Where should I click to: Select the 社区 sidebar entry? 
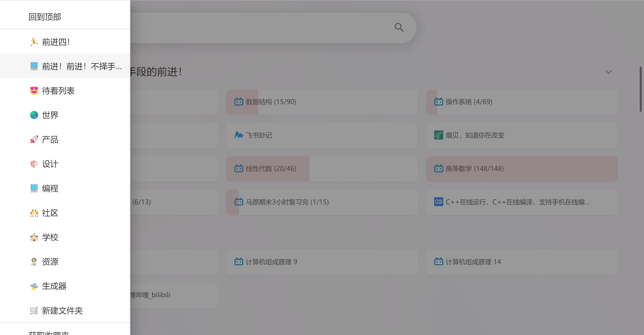(x=50, y=213)
